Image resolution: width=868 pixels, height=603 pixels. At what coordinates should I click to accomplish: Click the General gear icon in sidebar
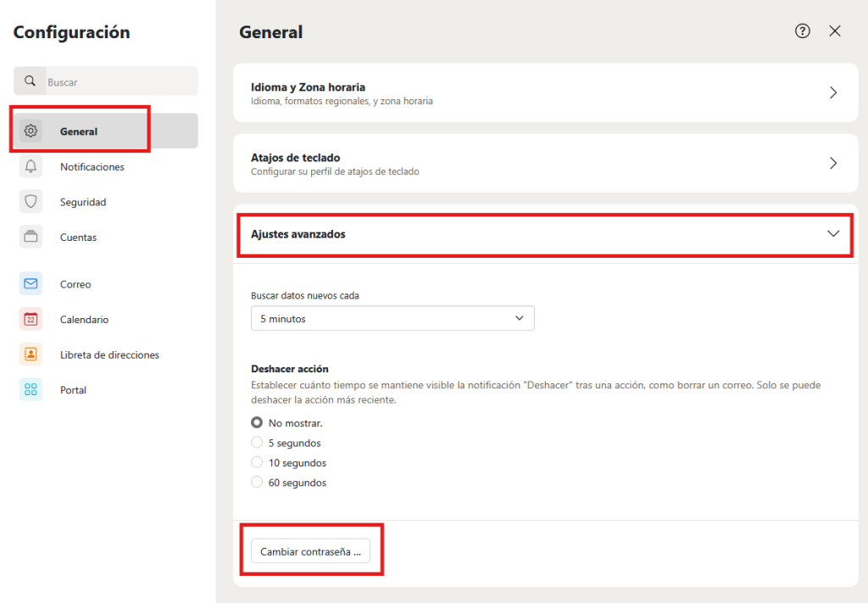tap(31, 131)
